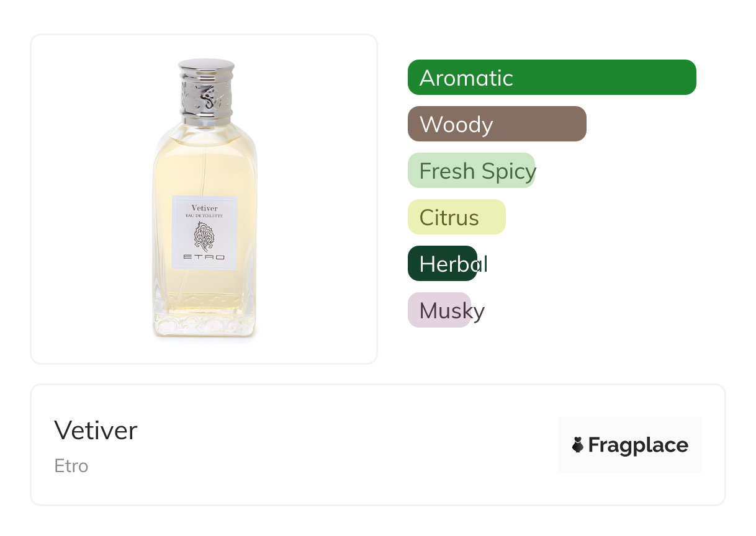This screenshot has height=536, width=756.
Task: Click the Fragplace perfume bottle logo icon
Action: coord(578,445)
